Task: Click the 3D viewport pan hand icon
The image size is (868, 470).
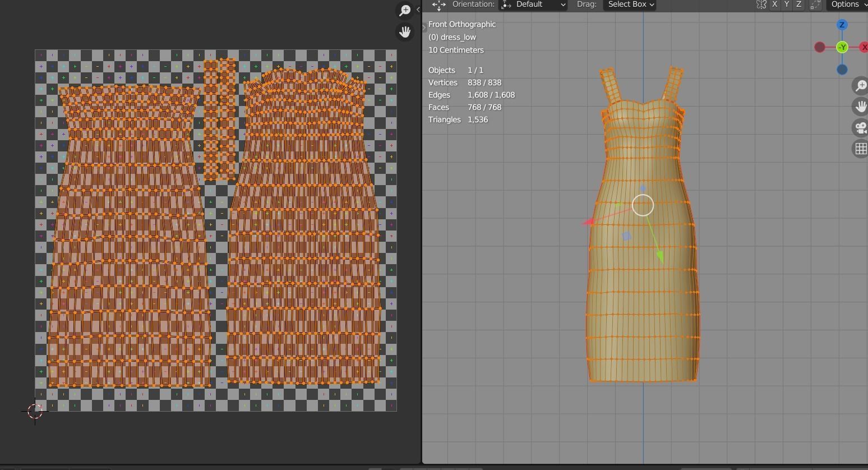Action: tap(861, 107)
